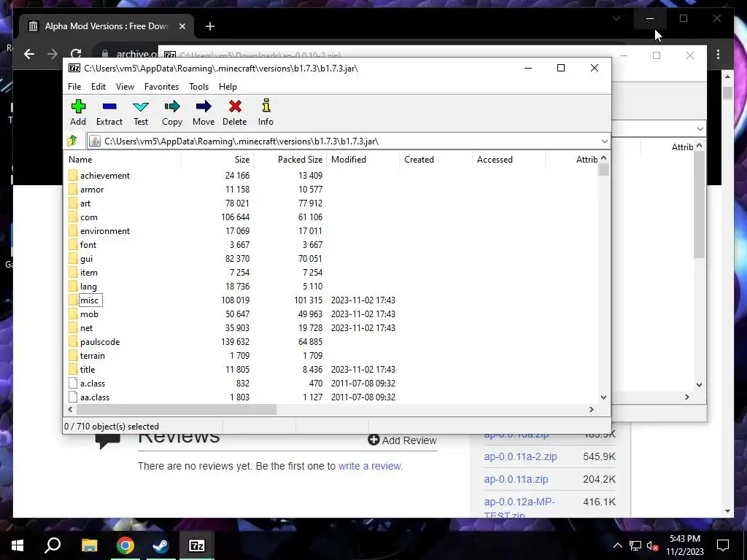Screen dimensions: 747x560
Task: Select the lang folder row
Action: point(330,286)
